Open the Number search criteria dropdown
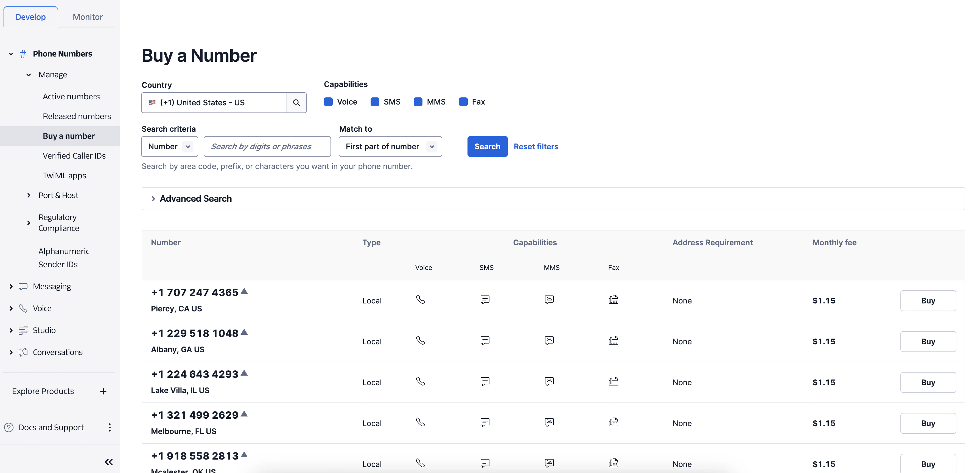Screen dimensions: 980x473 170,147
